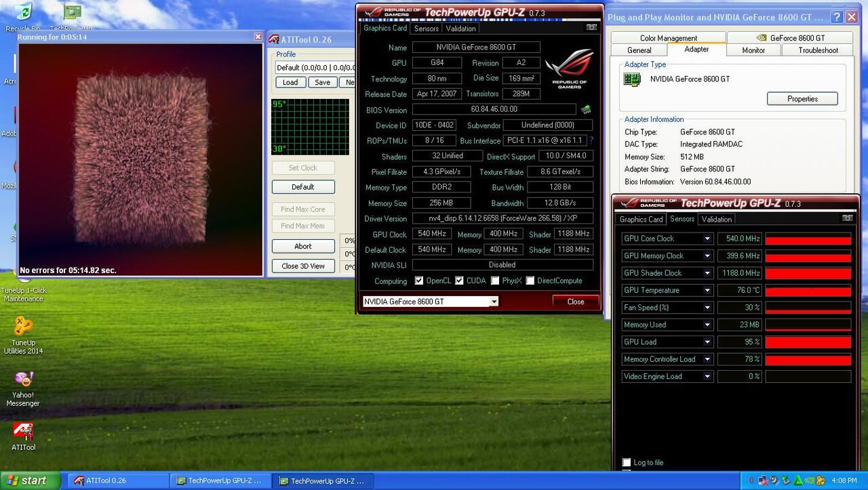
Task: Click the help question mark in display properties title bar
Action: point(837,18)
